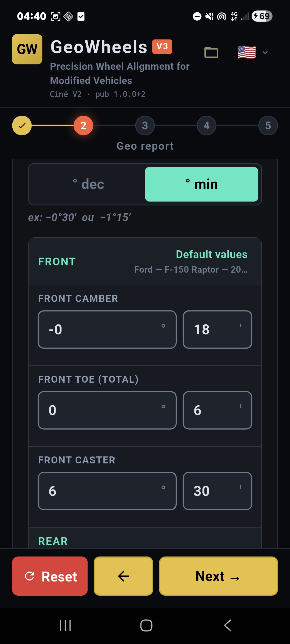Open Android recent apps navigation icon
Image resolution: width=290 pixels, height=644 pixels.
pos(65,625)
